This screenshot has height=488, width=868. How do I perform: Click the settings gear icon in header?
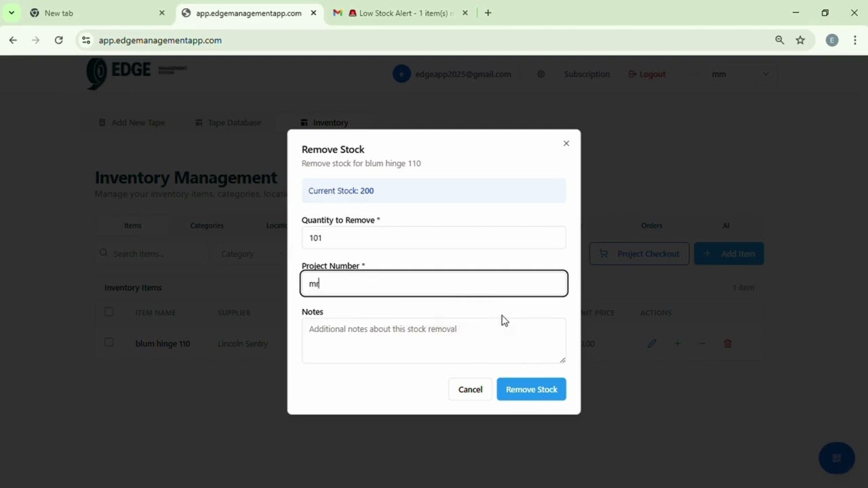click(540, 75)
